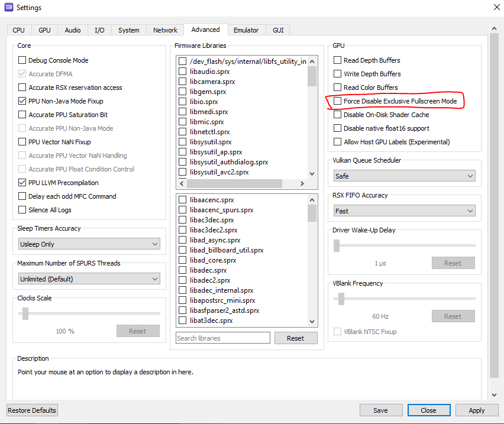Check Force Disable Exclusive Fullscreen Mode
Screen dimensions: 504x424
[x=338, y=101]
